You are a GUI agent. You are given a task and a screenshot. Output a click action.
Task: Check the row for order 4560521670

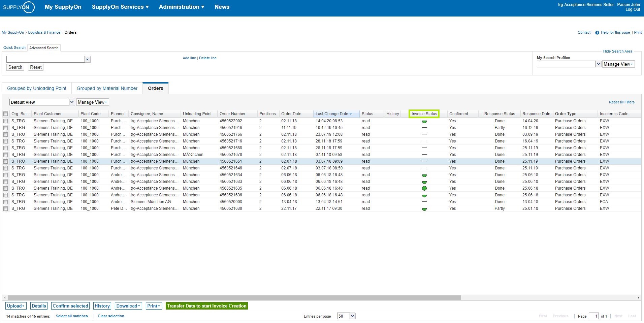[5, 155]
